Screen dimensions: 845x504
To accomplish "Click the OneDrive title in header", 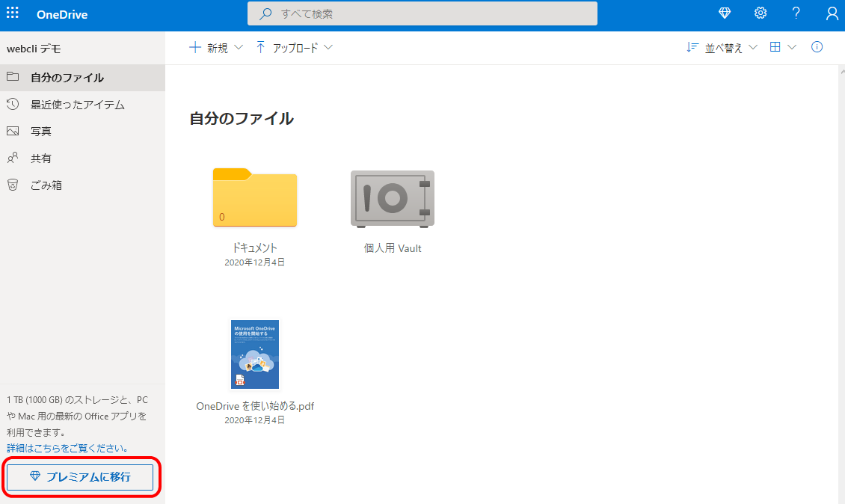I will 62,14.
